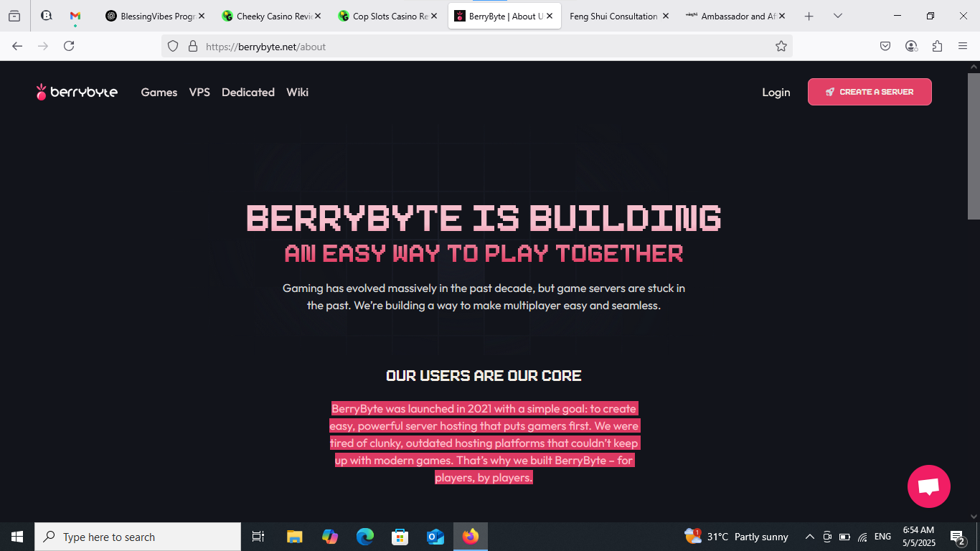Bookmark this page with the star icon
This screenshot has width=980, height=551.
[781, 46]
